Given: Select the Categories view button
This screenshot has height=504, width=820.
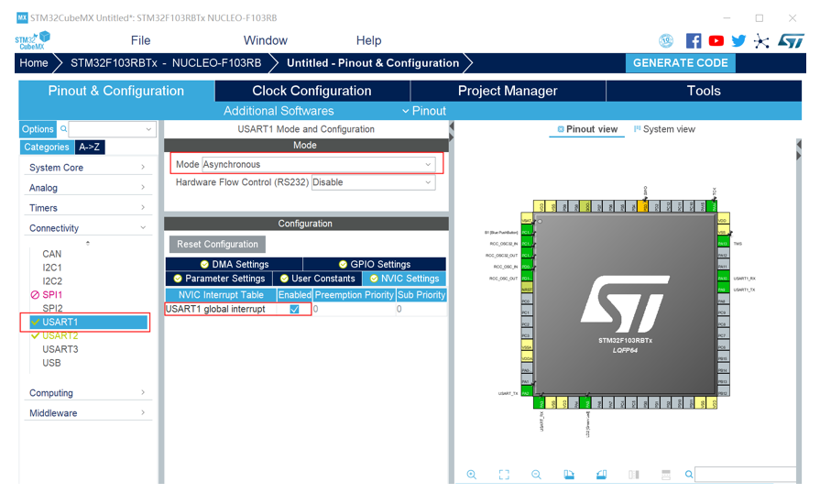Looking at the screenshot, I should point(47,147).
